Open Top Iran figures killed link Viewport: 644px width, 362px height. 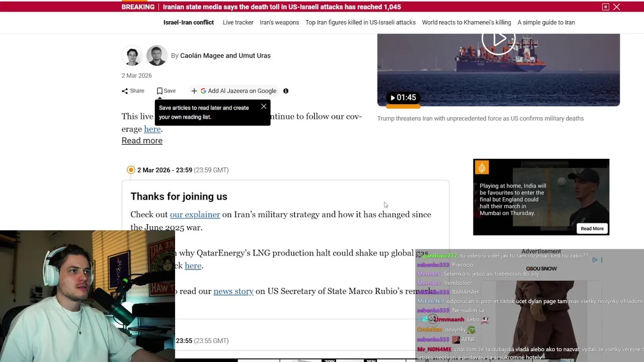[360, 23]
